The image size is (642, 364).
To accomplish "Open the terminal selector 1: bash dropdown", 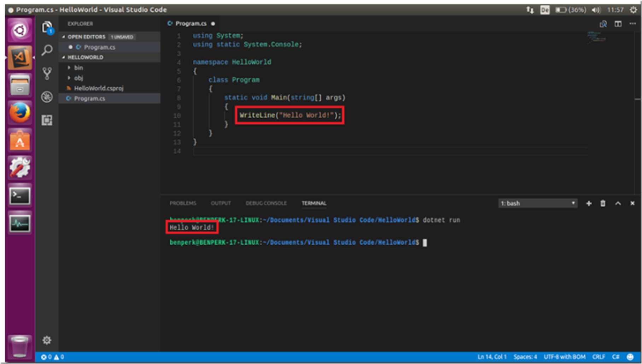I will [538, 203].
